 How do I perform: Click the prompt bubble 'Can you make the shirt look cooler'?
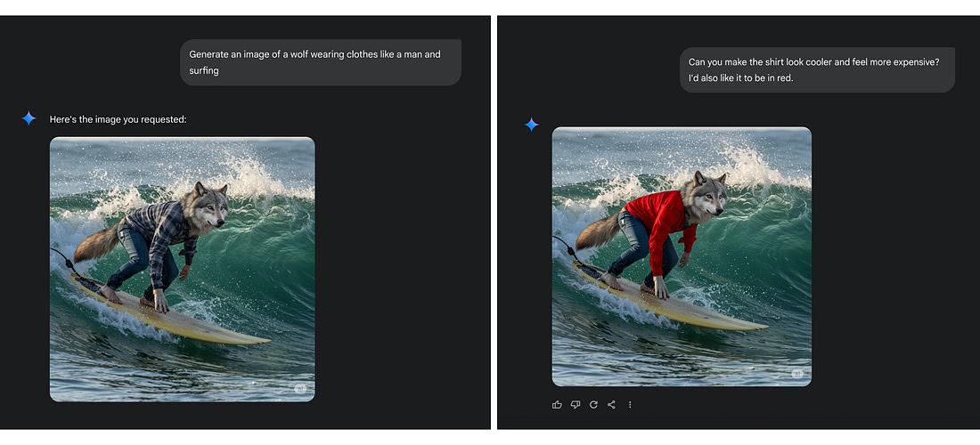pyautogui.click(x=817, y=70)
